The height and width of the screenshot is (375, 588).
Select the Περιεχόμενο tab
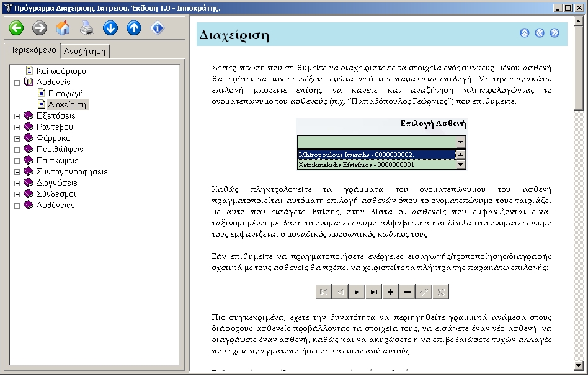32,50
